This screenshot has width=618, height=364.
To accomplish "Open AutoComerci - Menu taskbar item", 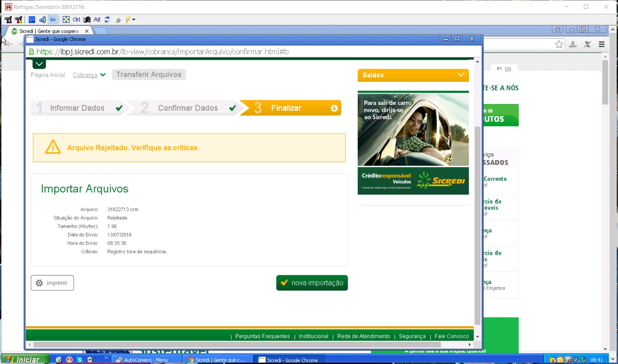I will [x=147, y=360].
